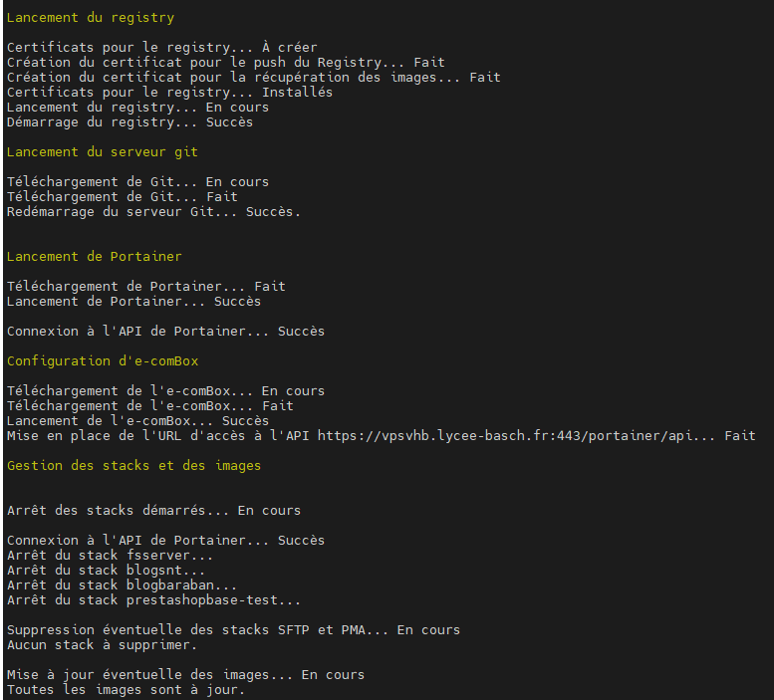Click the "Arrêt du stack prestashopbase-test..." line
774x700 pixels.
[154, 600]
